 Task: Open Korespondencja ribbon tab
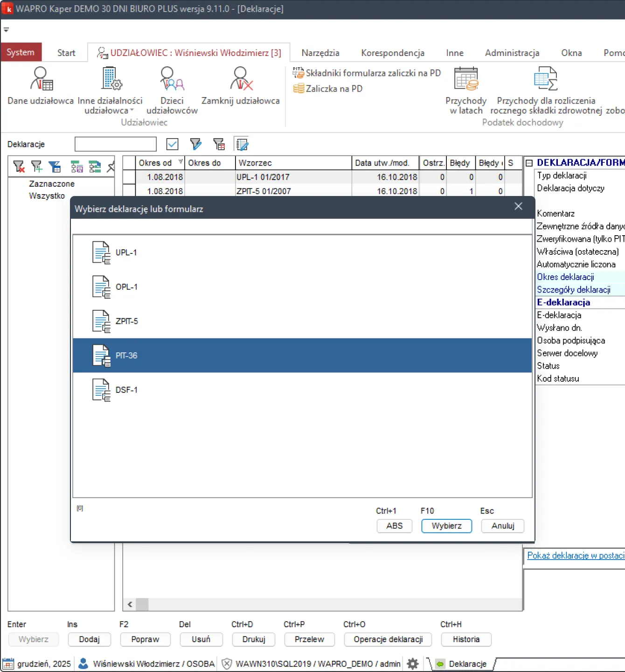click(393, 53)
